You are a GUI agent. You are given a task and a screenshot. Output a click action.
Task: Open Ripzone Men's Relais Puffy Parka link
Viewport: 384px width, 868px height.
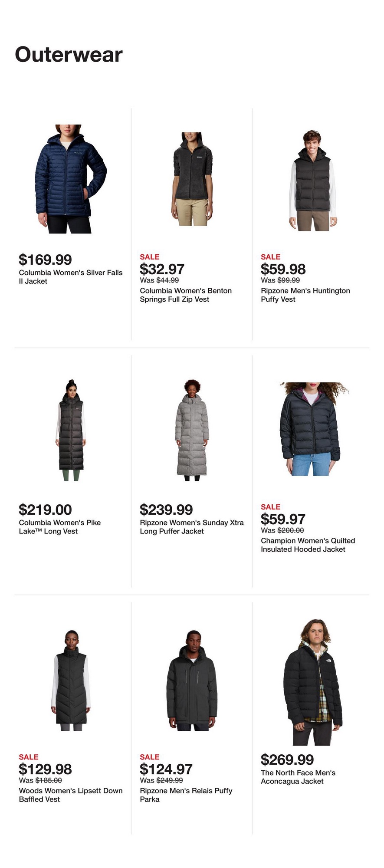coord(186,795)
